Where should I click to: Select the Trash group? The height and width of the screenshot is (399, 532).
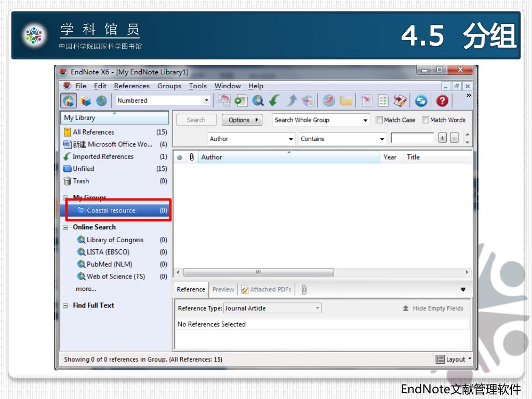coord(115,181)
